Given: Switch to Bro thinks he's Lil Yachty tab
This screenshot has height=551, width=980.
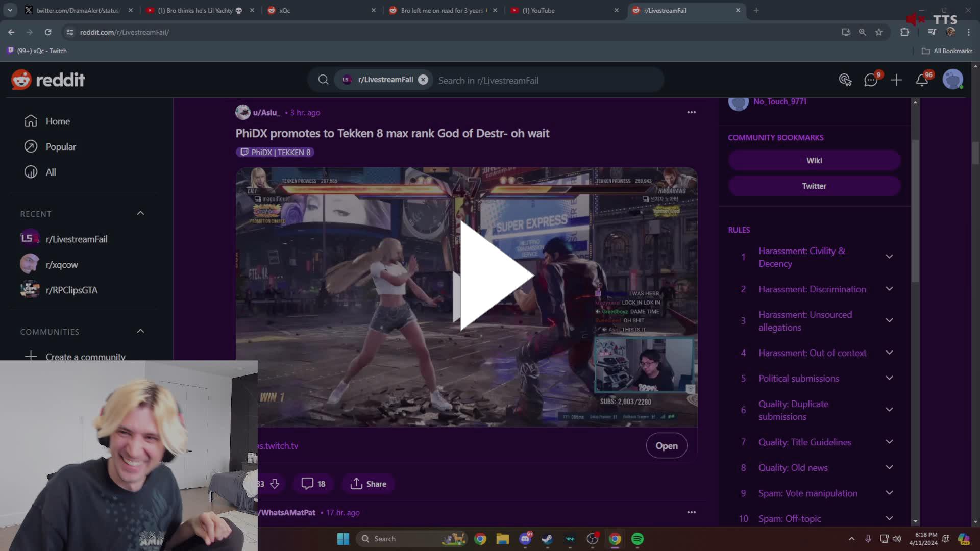Looking at the screenshot, I should point(199,10).
